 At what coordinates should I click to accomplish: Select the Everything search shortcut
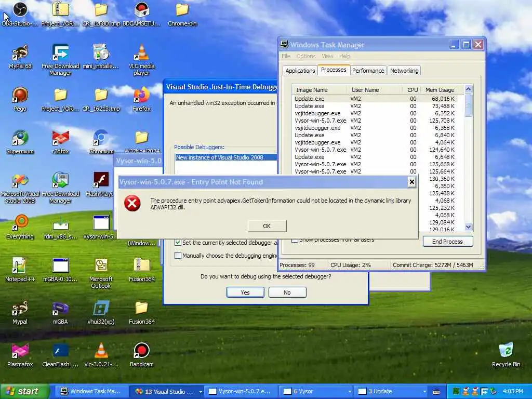coord(20,228)
